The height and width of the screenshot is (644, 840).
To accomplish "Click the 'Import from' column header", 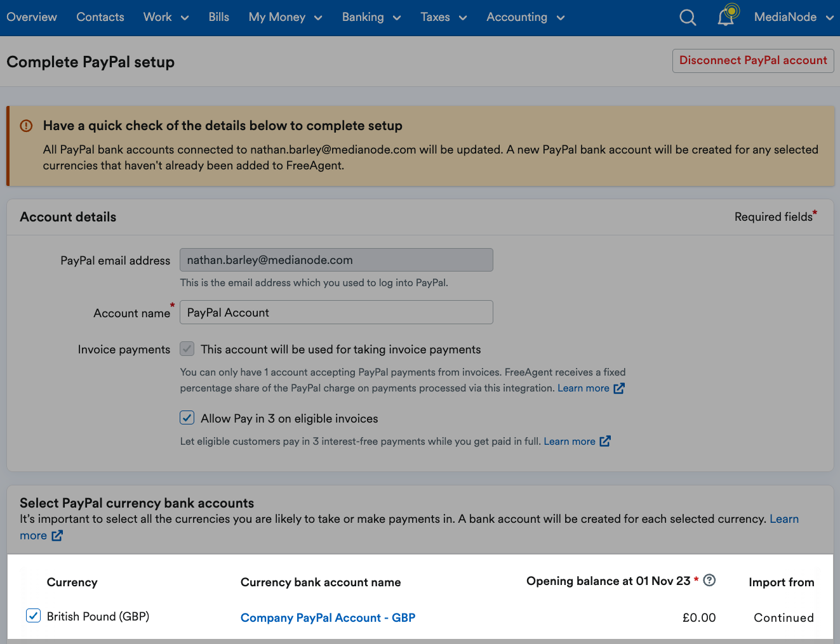I will point(782,582).
